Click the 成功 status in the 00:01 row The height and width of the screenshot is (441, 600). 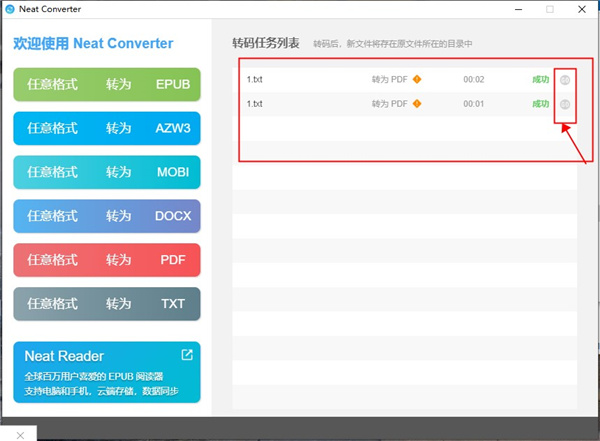(541, 103)
